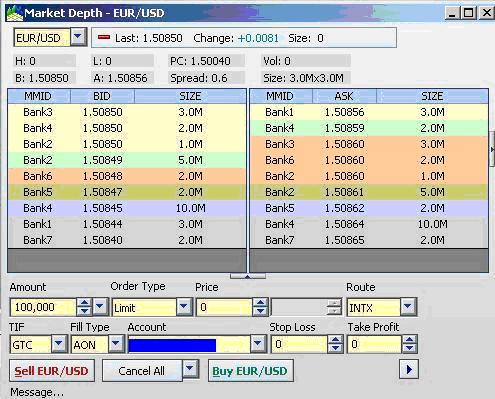This screenshot has width=495, height=399.
Task: Increase Take Profit with the up spinner
Action: pyautogui.click(x=410, y=340)
